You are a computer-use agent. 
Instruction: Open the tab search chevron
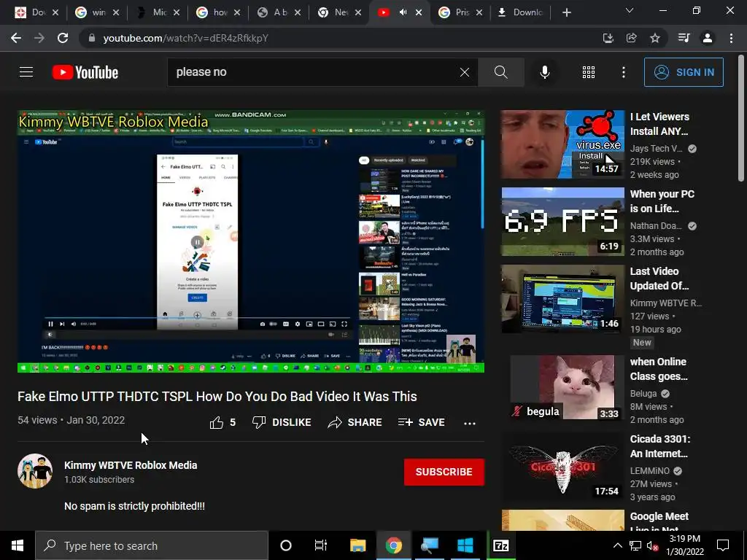[x=630, y=10]
